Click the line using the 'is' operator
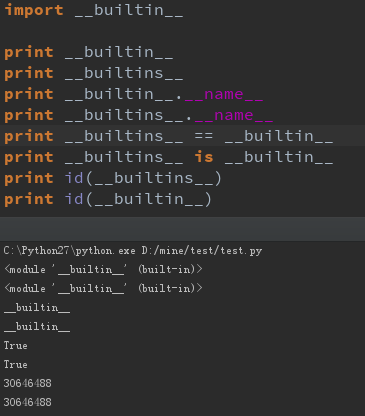This screenshot has width=365, height=416. (x=169, y=157)
